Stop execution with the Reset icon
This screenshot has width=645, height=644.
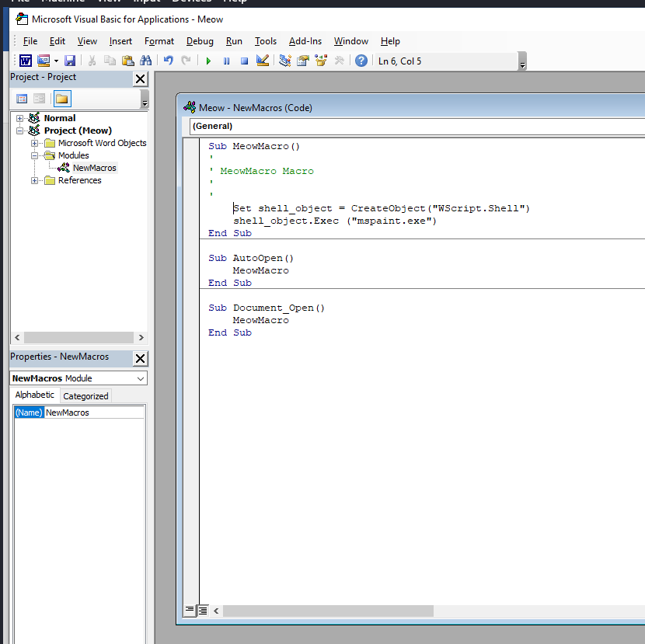click(244, 61)
